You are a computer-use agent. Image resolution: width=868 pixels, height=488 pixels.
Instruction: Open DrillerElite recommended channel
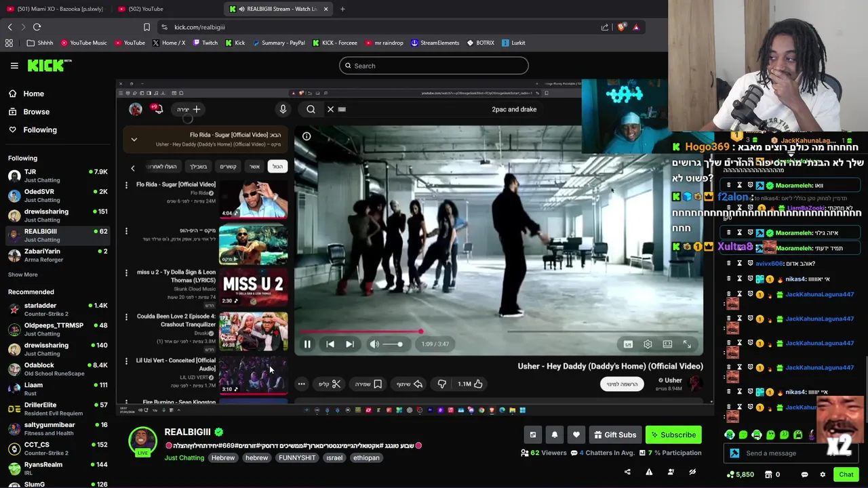pos(58,409)
